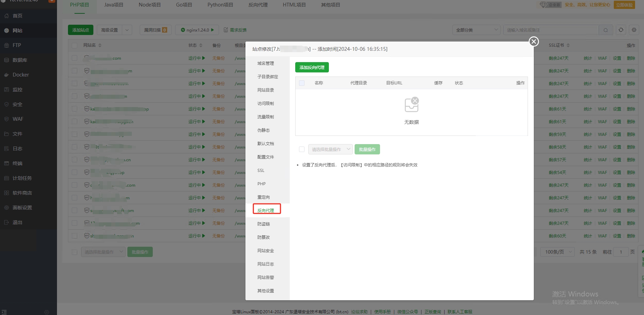Screen dimensions: 644x315
Task: Open the 使用手册 footer link
Action: tap(382, 312)
